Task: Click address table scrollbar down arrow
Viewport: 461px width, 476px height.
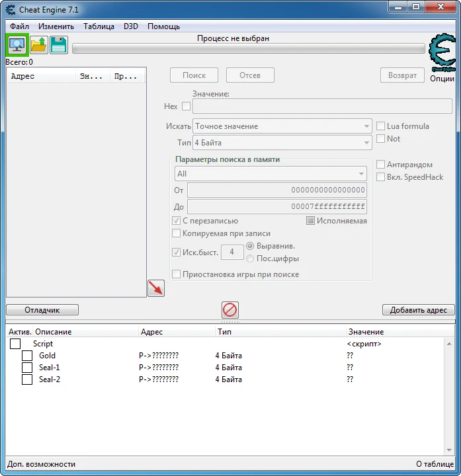Action: pos(449,450)
